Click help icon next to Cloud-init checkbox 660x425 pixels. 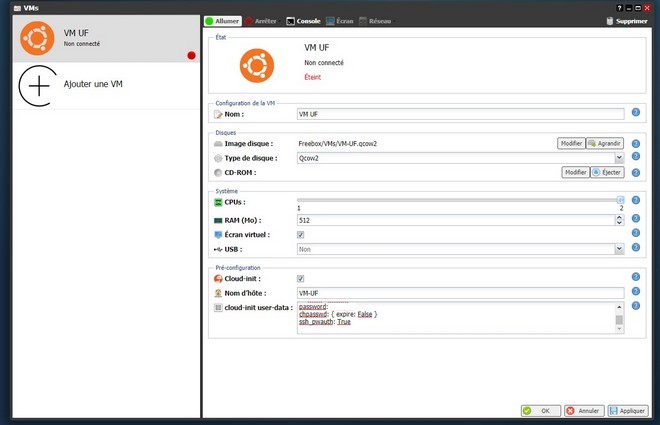[636, 278]
